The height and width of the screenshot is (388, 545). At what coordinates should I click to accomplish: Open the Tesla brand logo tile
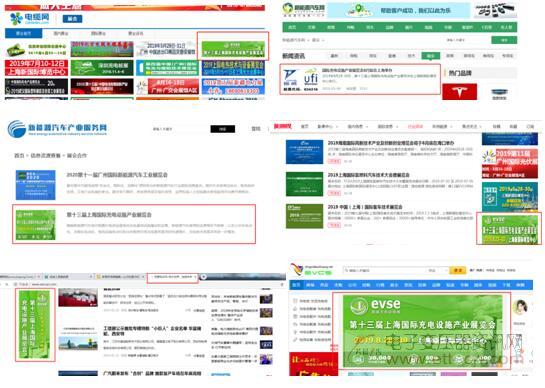pyautogui.click(x=459, y=91)
